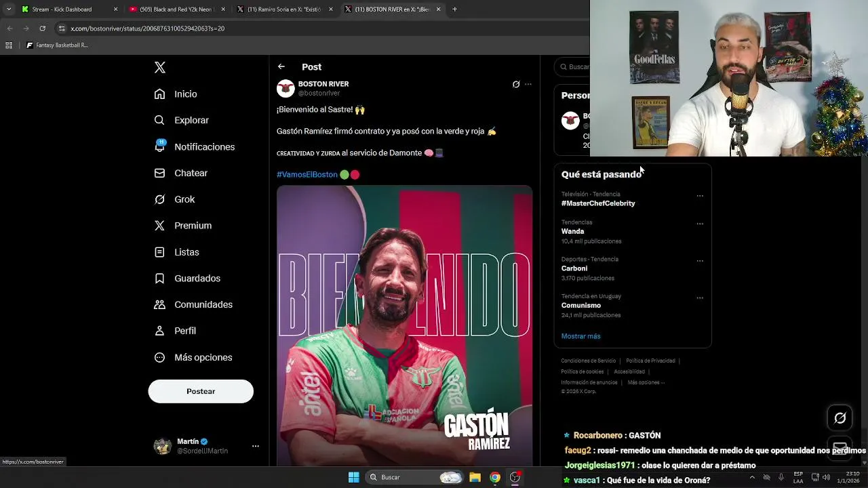Open the tab search dropdown arrow
The height and width of the screenshot is (488, 868).
pos(8,9)
